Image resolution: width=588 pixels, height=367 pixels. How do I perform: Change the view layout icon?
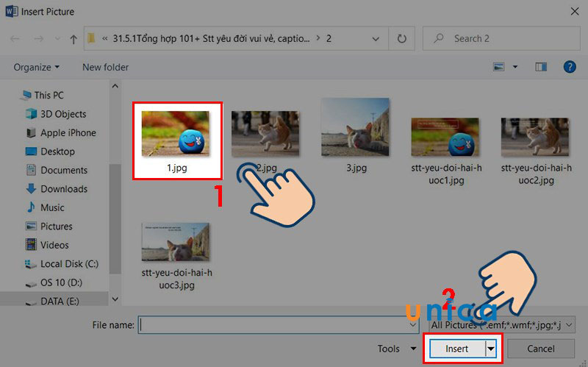(498, 67)
